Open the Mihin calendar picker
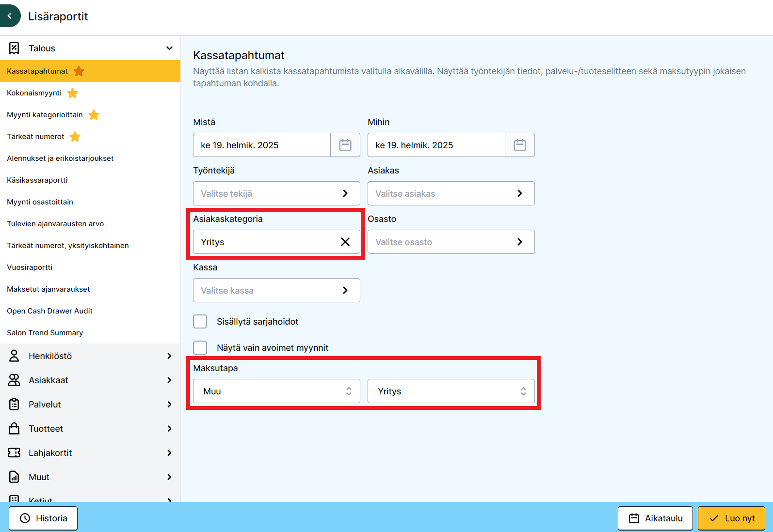The width and height of the screenshot is (773, 532). coord(520,145)
